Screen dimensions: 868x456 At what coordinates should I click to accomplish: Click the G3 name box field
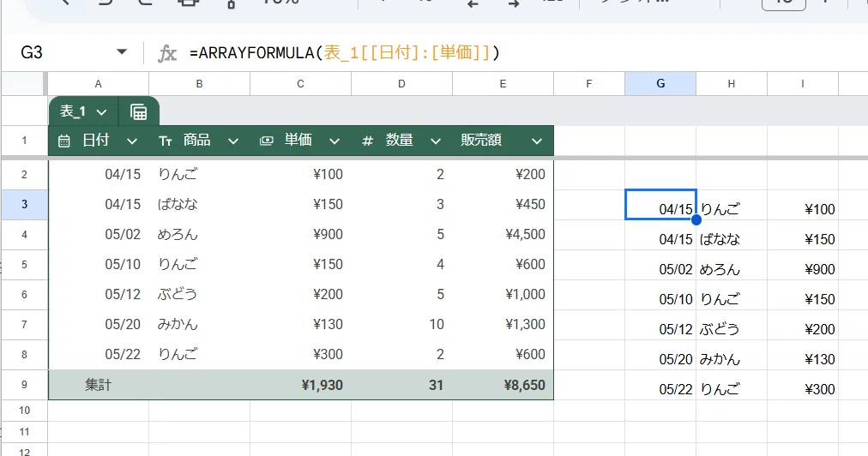66,52
